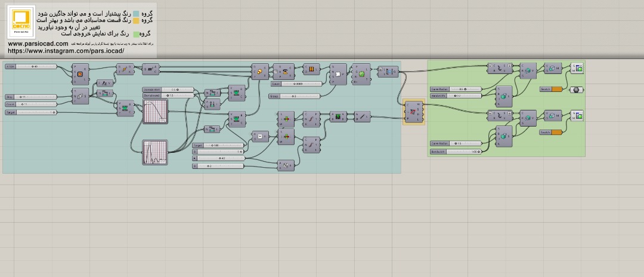Click the Division component with slash icon
Image resolution: width=644 pixels, height=277 pixels.
(286, 165)
